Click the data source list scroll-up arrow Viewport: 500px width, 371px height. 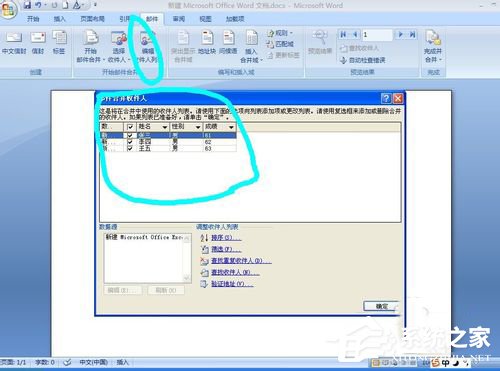tap(187, 238)
